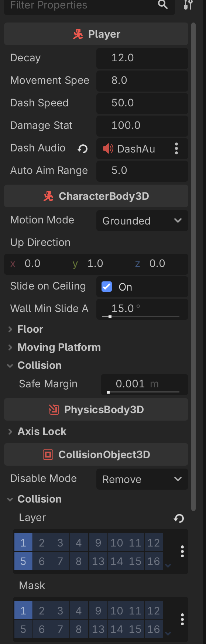The width and height of the screenshot is (206, 644).
Task: Open the Layer three-dot options menu
Action: click(x=182, y=551)
